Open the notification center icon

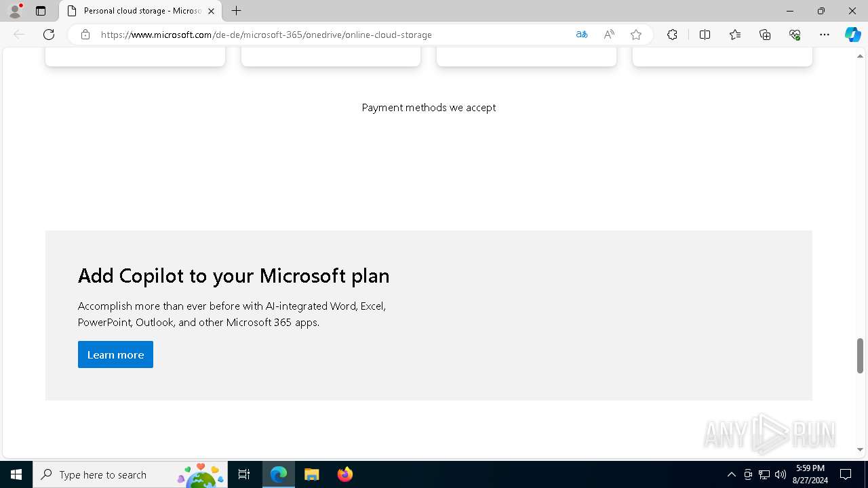pos(846,474)
